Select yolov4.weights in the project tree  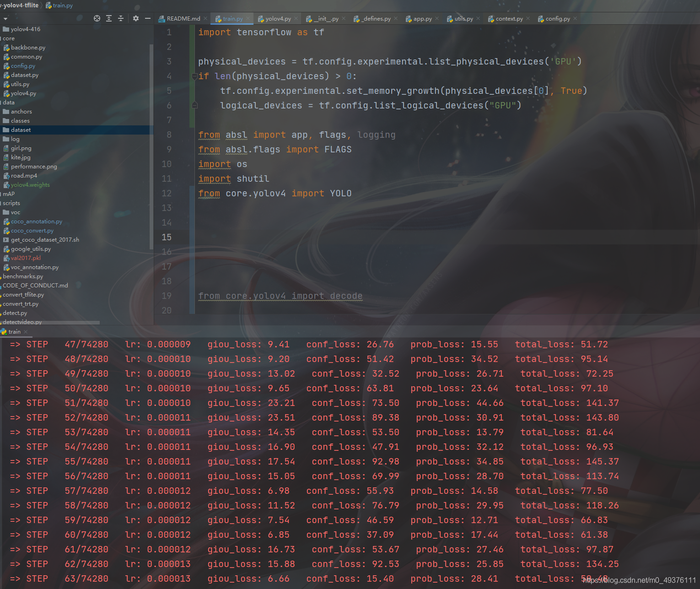[x=30, y=184]
